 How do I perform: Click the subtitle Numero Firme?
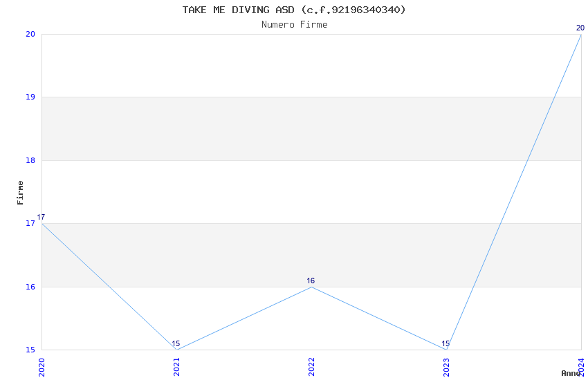pyautogui.click(x=295, y=25)
